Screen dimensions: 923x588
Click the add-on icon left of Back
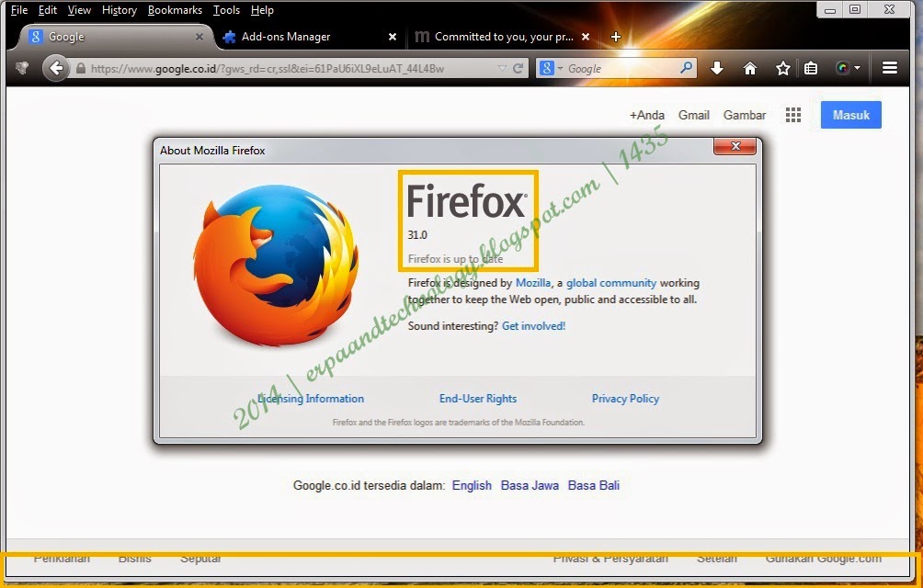pyautogui.click(x=22, y=68)
